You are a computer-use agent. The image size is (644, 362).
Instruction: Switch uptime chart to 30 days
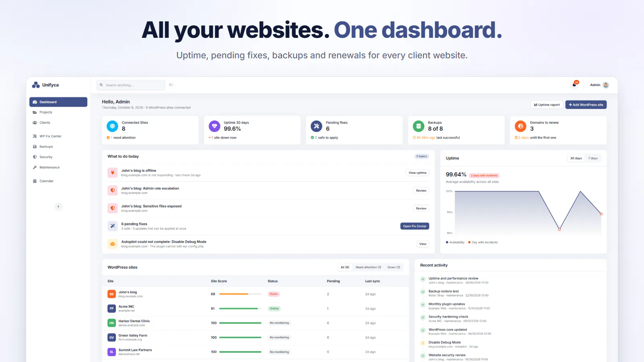coord(576,158)
